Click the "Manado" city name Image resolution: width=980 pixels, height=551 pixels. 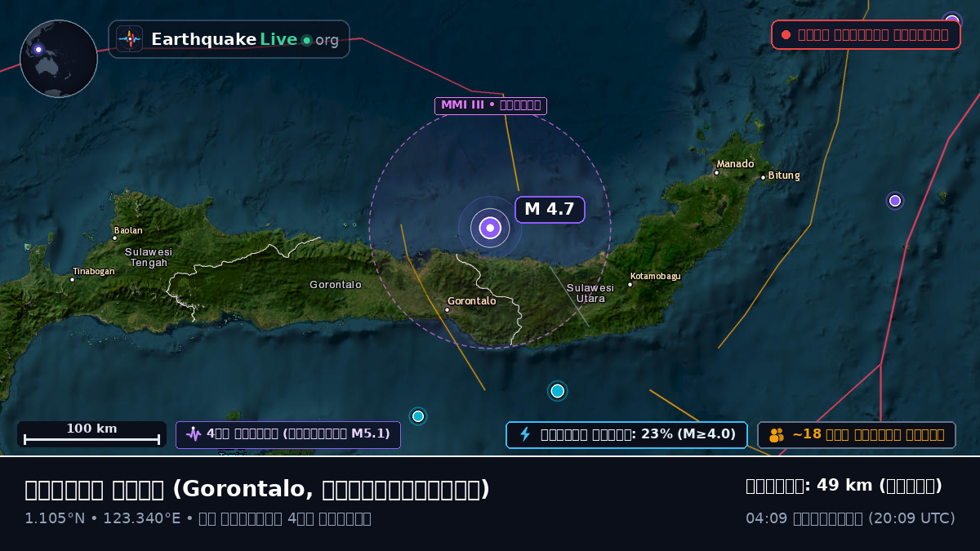[736, 164]
